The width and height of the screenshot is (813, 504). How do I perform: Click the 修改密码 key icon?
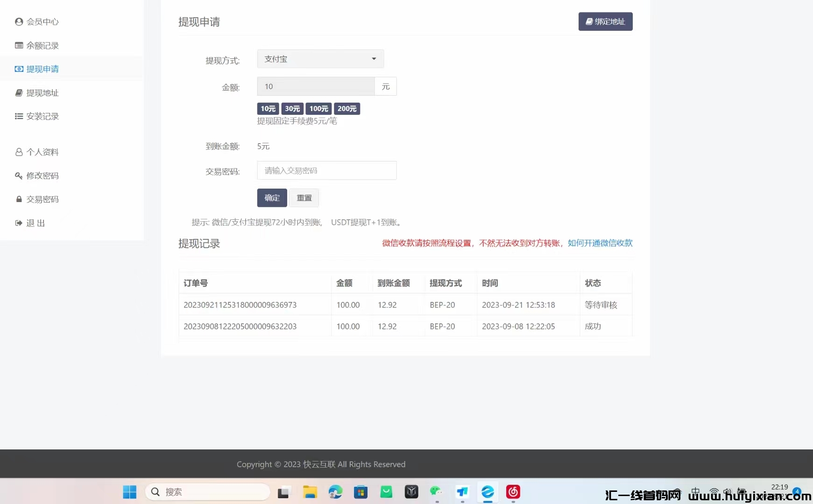click(x=19, y=176)
